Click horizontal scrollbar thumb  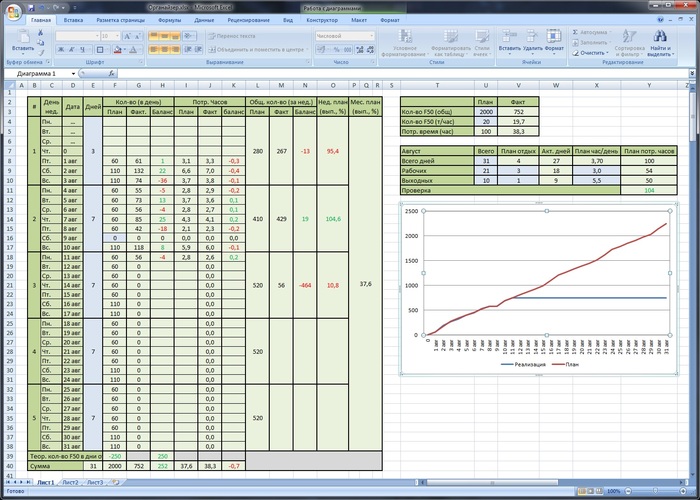click(492, 483)
